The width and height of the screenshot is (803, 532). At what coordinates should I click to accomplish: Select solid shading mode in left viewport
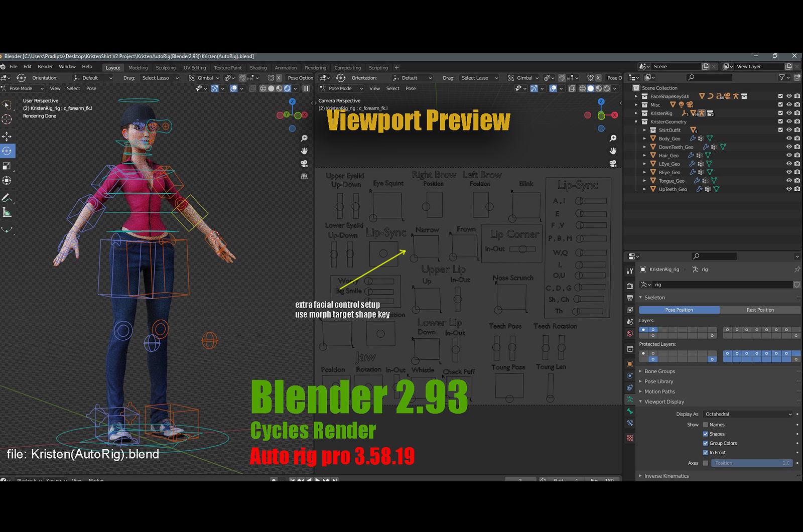click(271, 88)
